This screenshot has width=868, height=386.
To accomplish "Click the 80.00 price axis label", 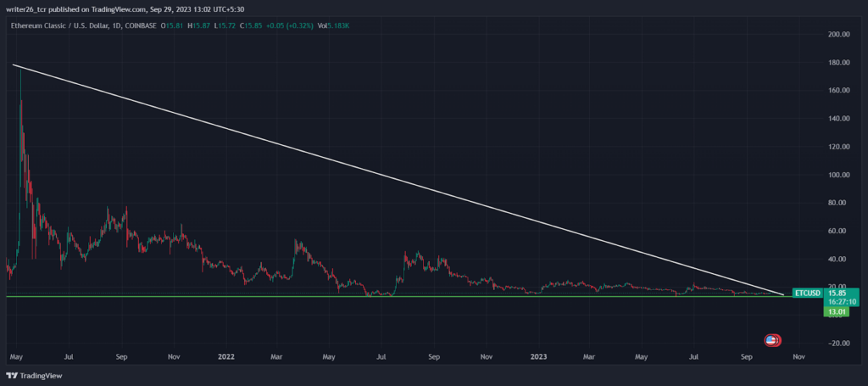I will [x=837, y=203].
